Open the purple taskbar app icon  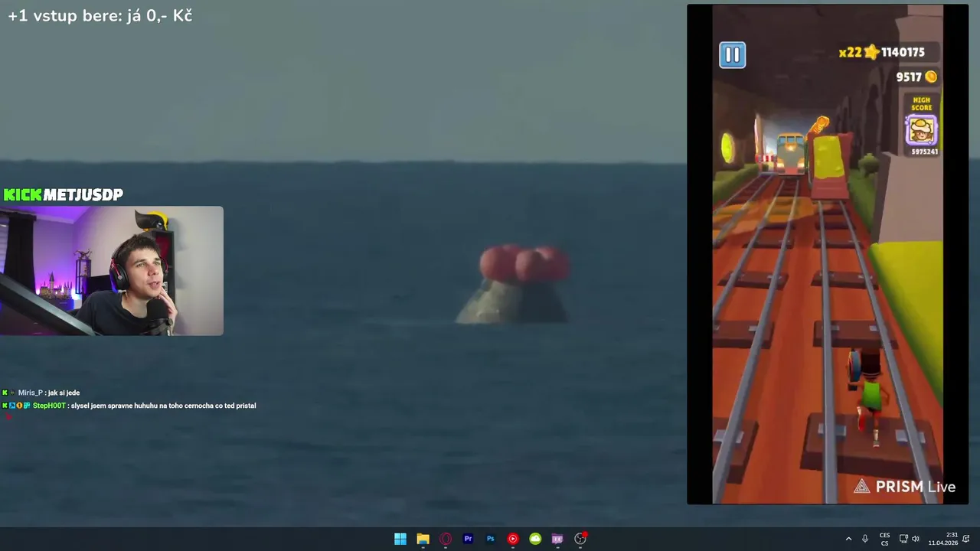pyautogui.click(x=557, y=539)
